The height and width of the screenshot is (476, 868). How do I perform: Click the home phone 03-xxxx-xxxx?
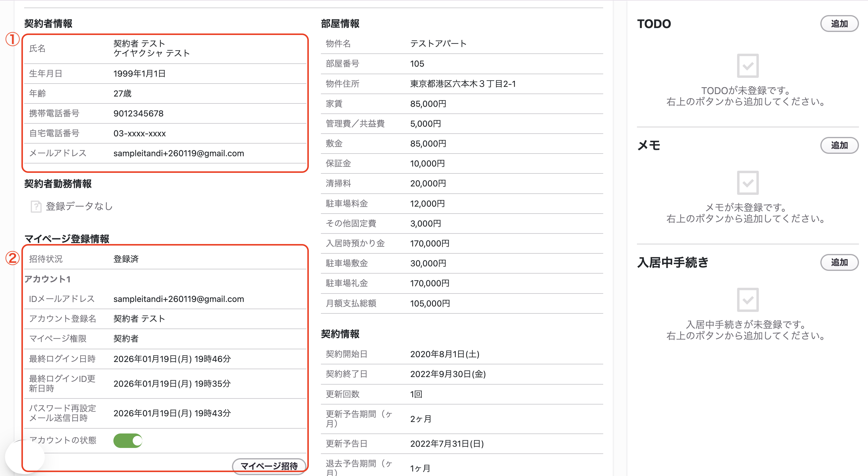coord(140,134)
